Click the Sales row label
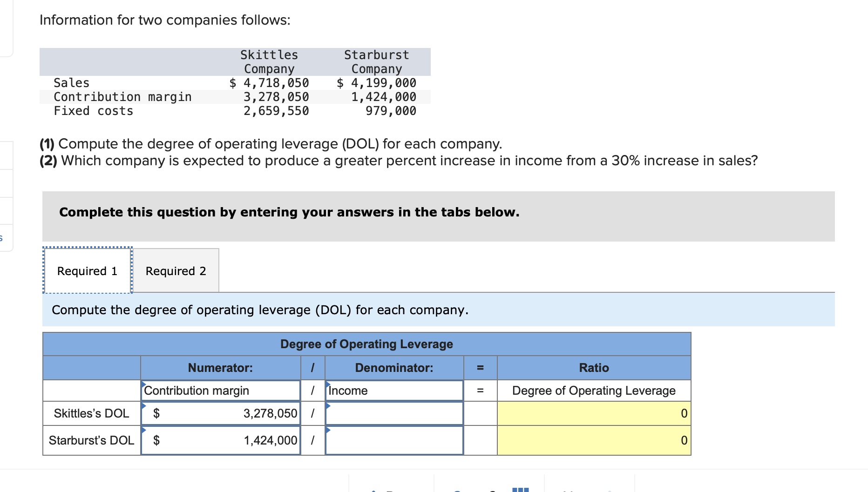This screenshot has height=492, width=868. pos(72,83)
